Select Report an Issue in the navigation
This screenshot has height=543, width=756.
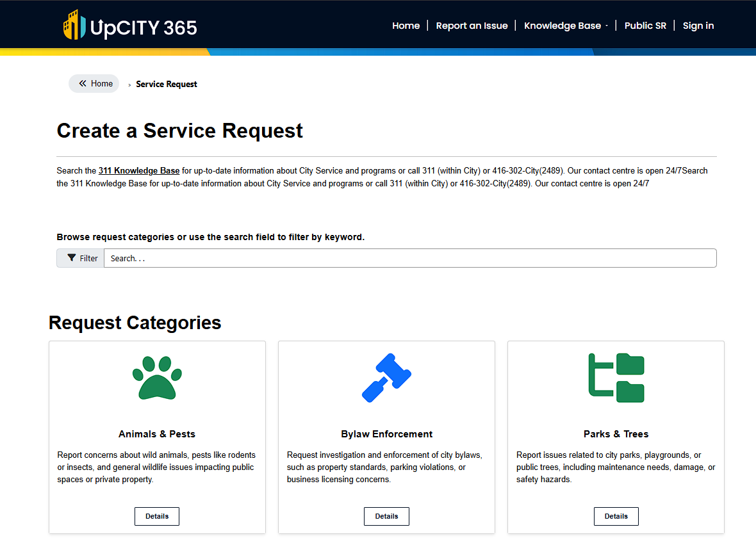[472, 26]
